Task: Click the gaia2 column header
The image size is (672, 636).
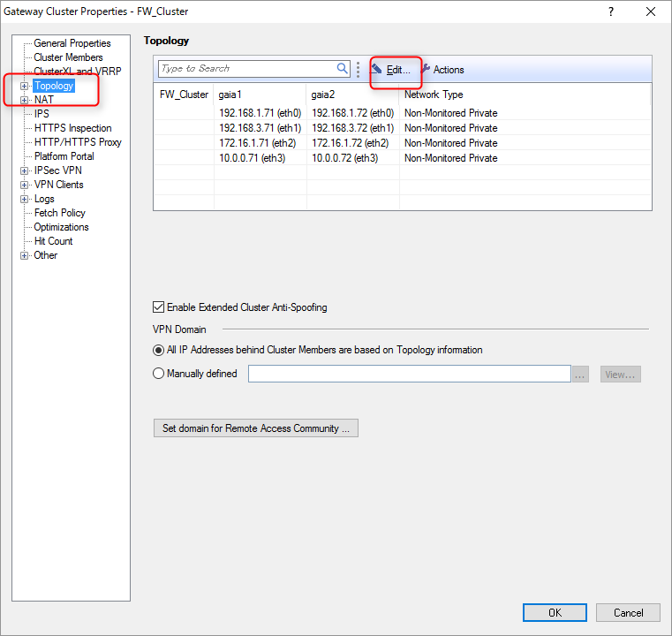Action: [352, 95]
